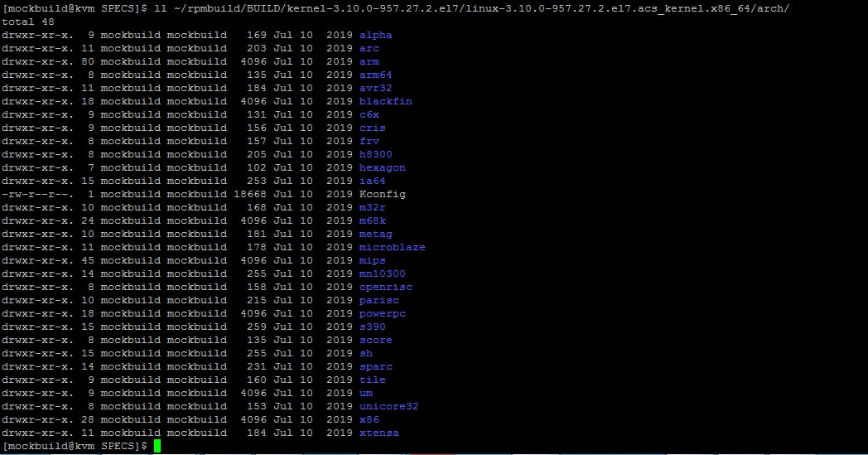Viewport: 868px width, 455px height.
Task: Click the parisc directory name
Action: pyautogui.click(x=379, y=301)
